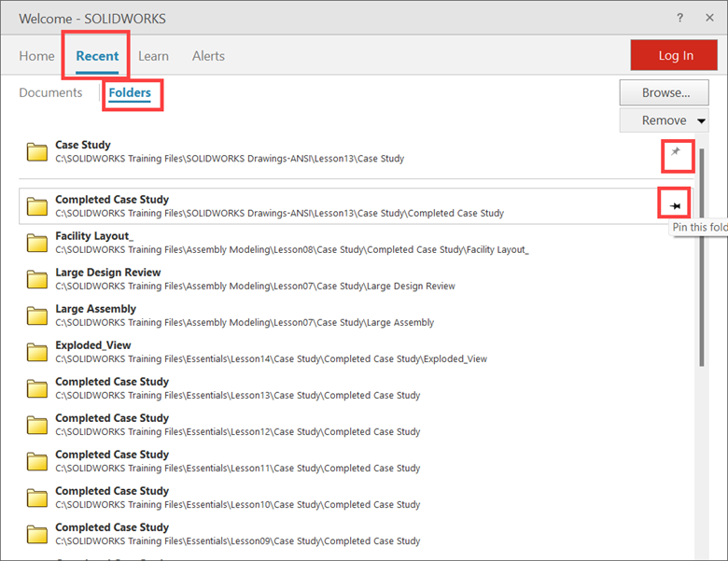Click folder icon for Essentials Lesson09 Completed Case Study
Screen dimensions: 728x561
37,535
